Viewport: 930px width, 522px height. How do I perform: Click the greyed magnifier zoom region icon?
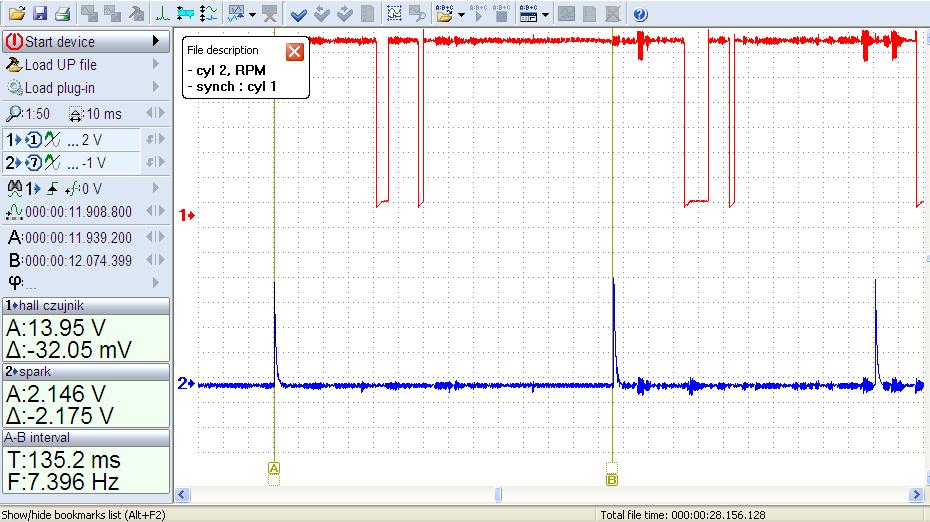(417, 13)
